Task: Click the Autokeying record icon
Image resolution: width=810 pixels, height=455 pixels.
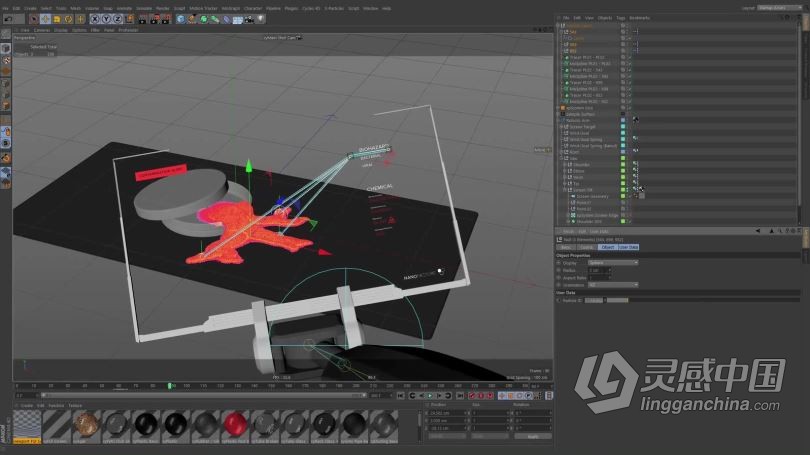Action: point(480,396)
